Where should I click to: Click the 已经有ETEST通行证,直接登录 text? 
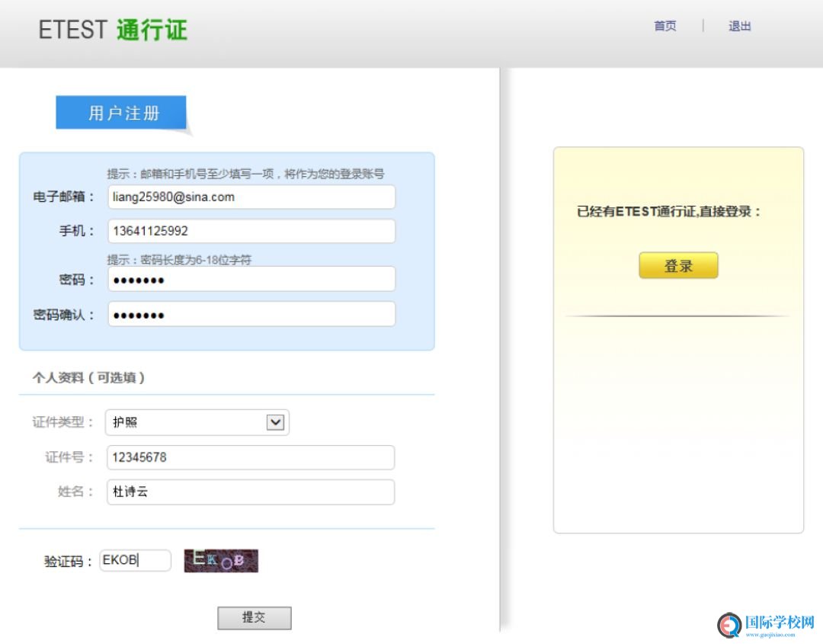668,212
